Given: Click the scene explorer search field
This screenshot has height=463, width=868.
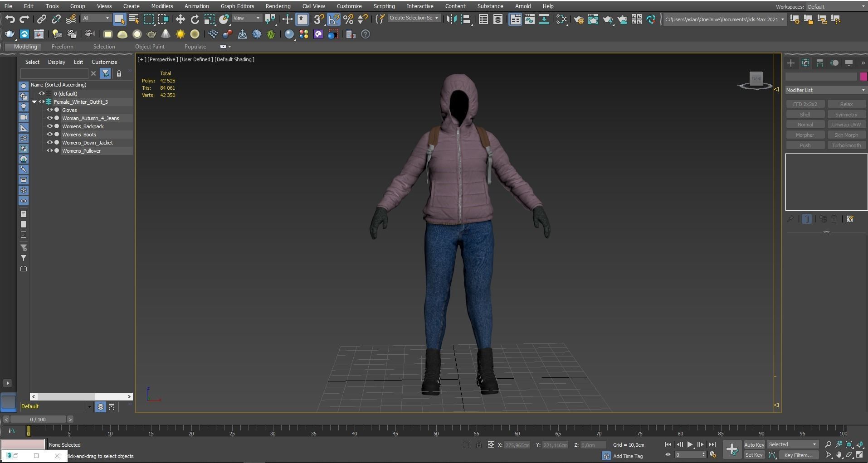Looking at the screenshot, I should pyautogui.click(x=54, y=73).
